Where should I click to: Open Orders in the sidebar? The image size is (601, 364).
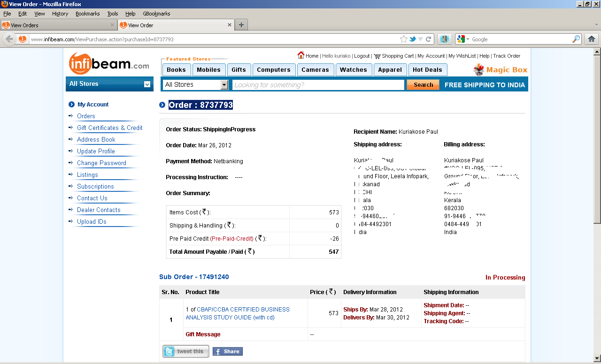[x=86, y=116]
